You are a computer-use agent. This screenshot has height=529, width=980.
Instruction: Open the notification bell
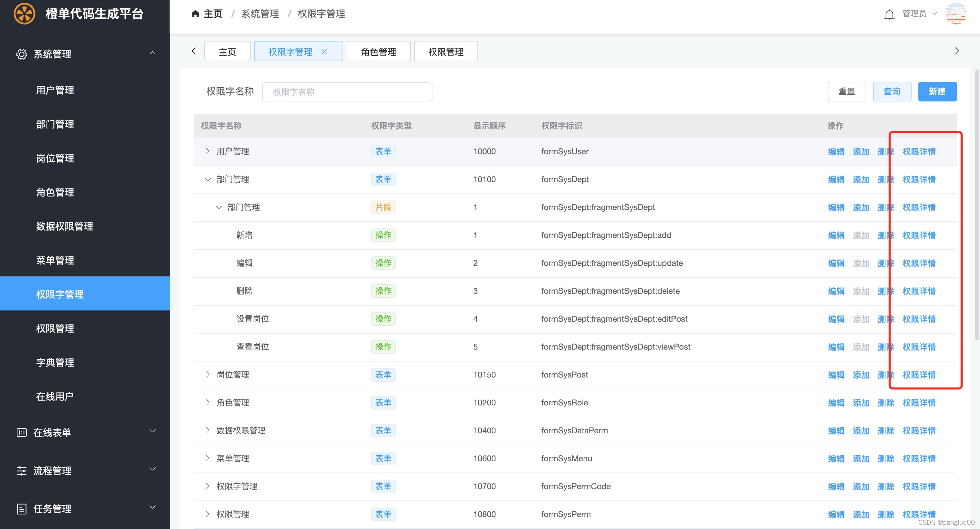(889, 14)
